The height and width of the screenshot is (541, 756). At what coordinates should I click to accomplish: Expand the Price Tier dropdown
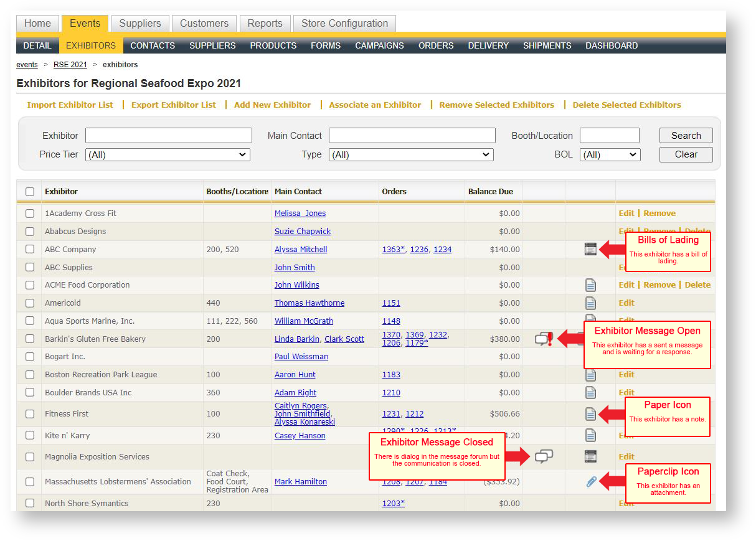tap(168, 155)
